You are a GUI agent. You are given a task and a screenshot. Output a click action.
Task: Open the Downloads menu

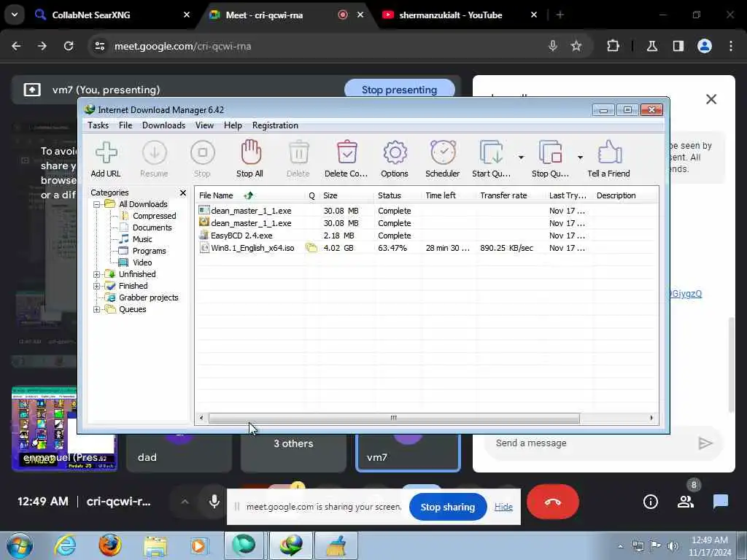click(x=163, y=125)
